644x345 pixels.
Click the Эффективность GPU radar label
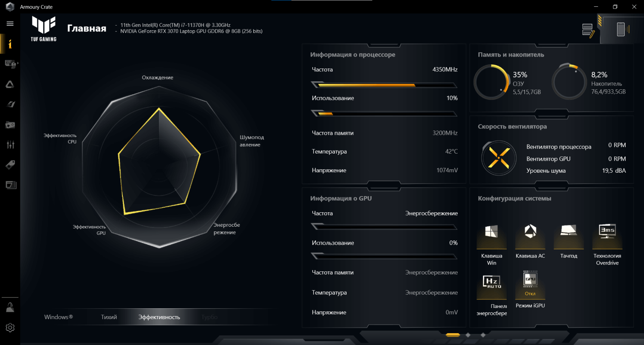pos(89,230)
